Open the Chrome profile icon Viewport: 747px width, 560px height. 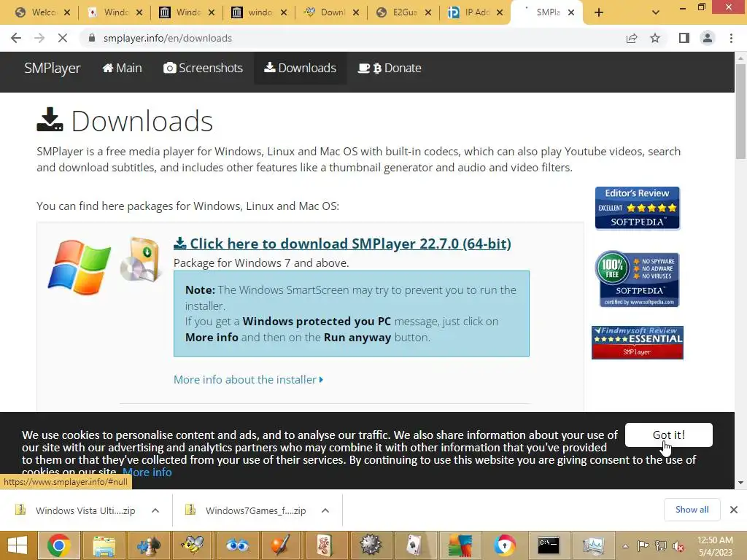(x=708, y=38)
